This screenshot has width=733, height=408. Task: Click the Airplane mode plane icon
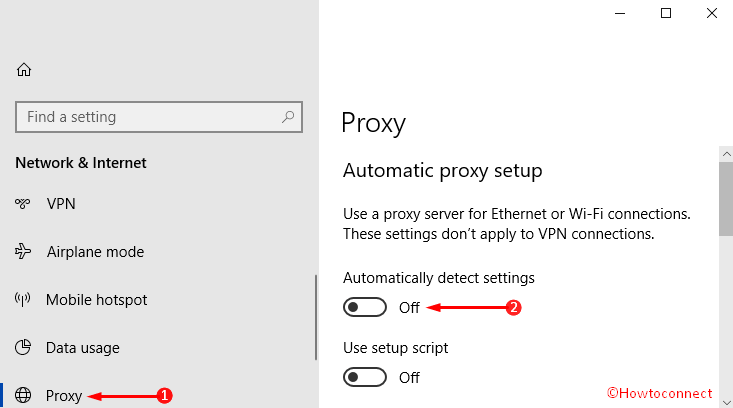pos(22,251)
